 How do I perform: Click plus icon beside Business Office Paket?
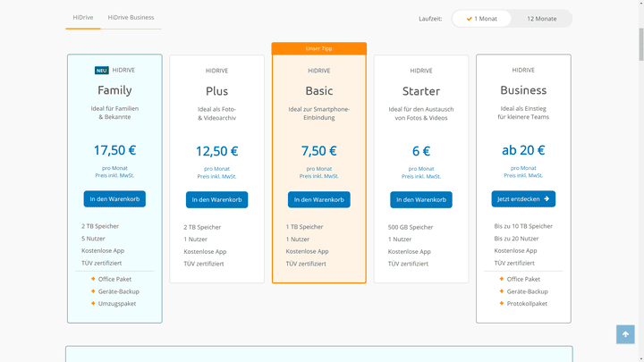[502, 279]
